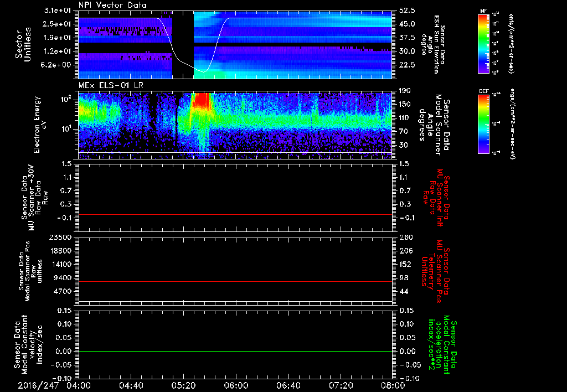Click the '98' telemetry tick label
This screenshot has height=392, width=567.
click(404, 278)
